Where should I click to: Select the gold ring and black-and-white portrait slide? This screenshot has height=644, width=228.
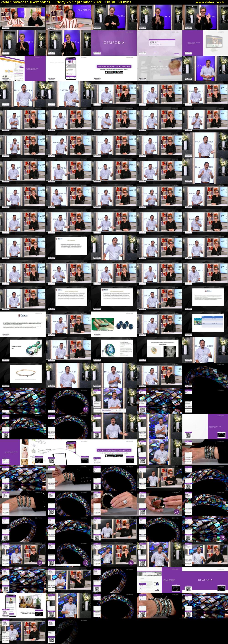160,350
